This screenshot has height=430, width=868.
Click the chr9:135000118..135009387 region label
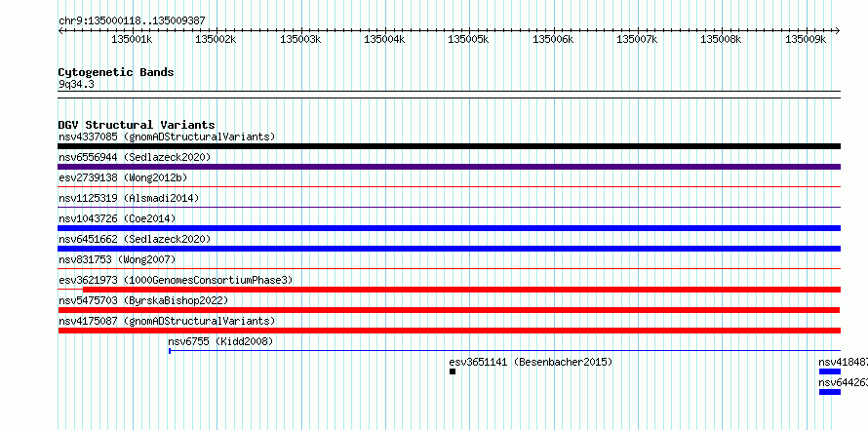pos(132,20)
